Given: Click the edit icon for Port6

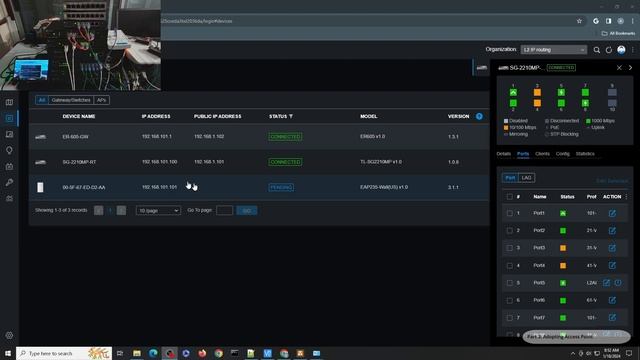Looking at the screenshot, I should (x=612, y=300).
